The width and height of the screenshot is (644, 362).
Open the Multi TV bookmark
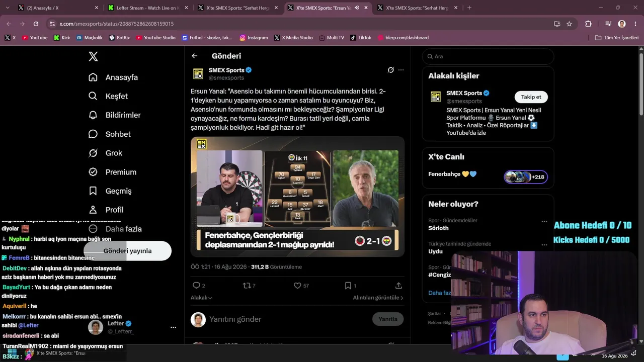coord(332,38)
